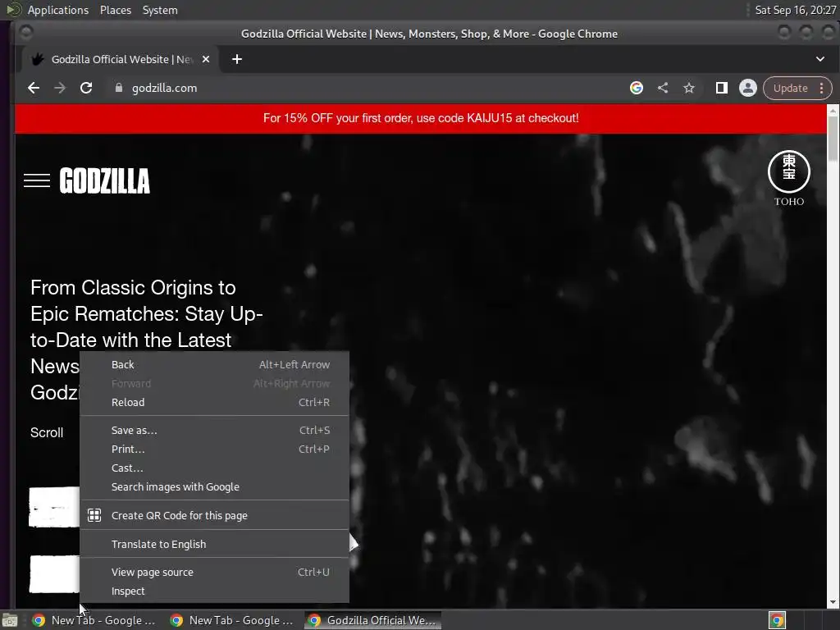
Task: Open the Applications menu in top panel
Action: pyautogui.click(x=58, y=10)
